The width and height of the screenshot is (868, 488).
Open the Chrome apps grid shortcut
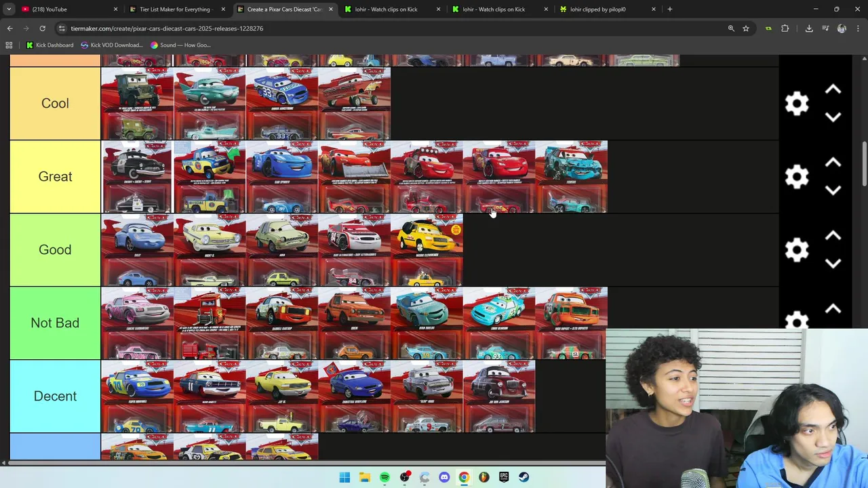(x=9, y=45)
